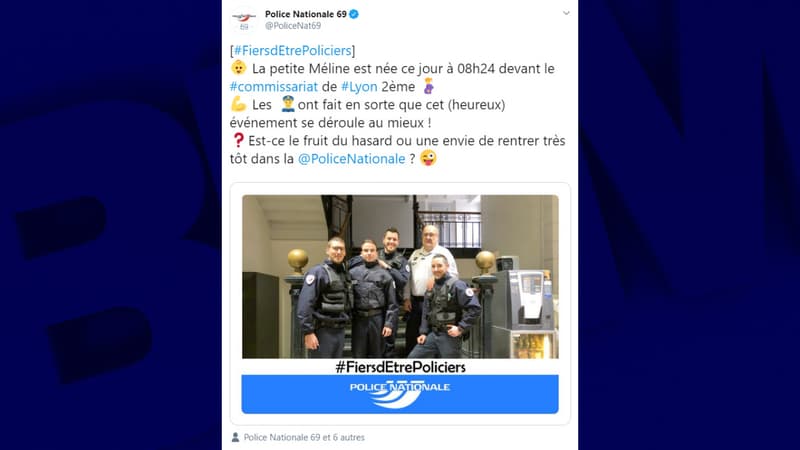Viewport: 800px width, 450px height.
Task: Click the @PoliceNat69 handle
Action: (293, 26)
